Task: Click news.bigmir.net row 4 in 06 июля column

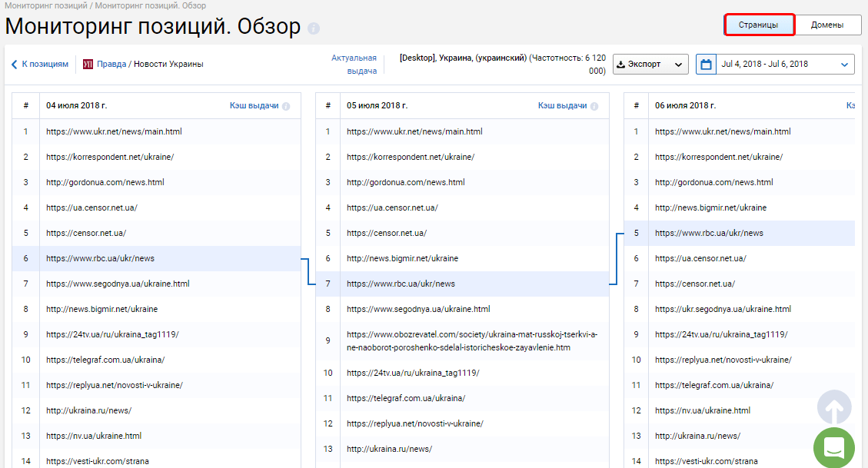Action: pyautogui.click(x=711, y=208)
